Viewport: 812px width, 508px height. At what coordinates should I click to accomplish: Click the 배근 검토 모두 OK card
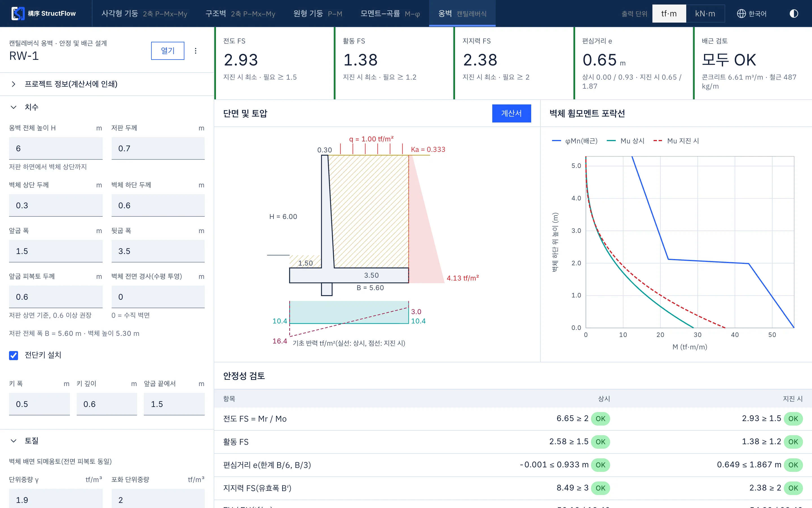pos(753,63)
